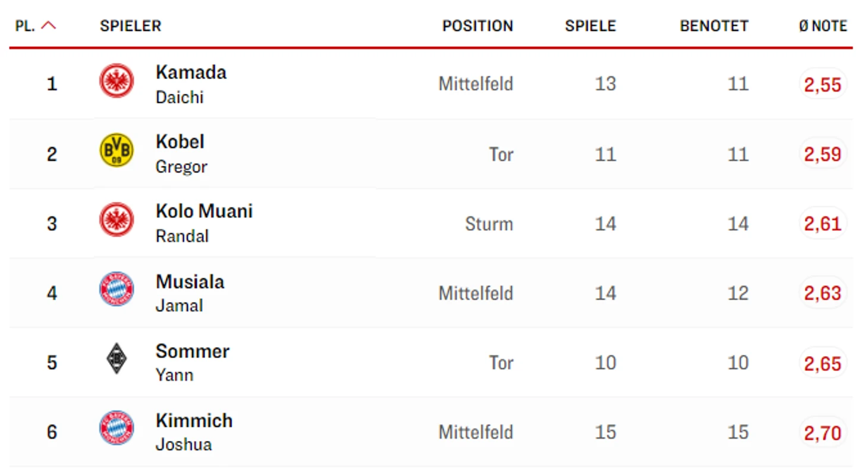Sort by the SPIELE column header
Image resolution: width=868 pixels, height=469 pixels.
click(590, 26)
